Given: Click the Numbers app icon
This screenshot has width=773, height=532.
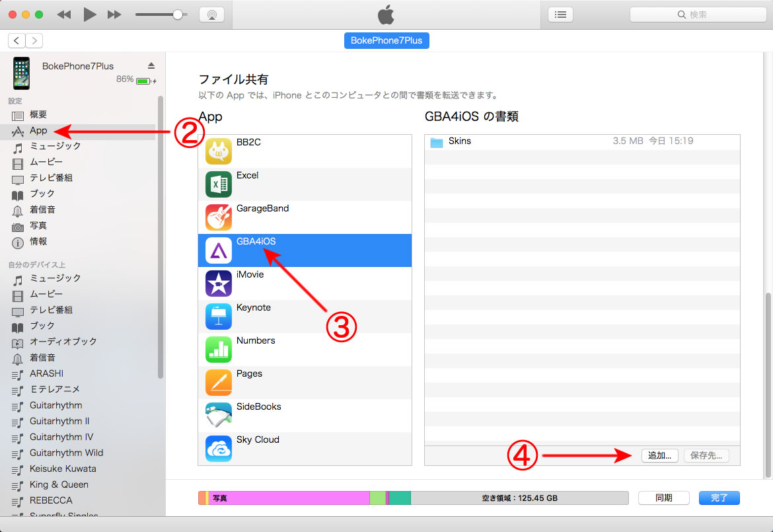Looking at the screenshot, I should pos(219,349).
